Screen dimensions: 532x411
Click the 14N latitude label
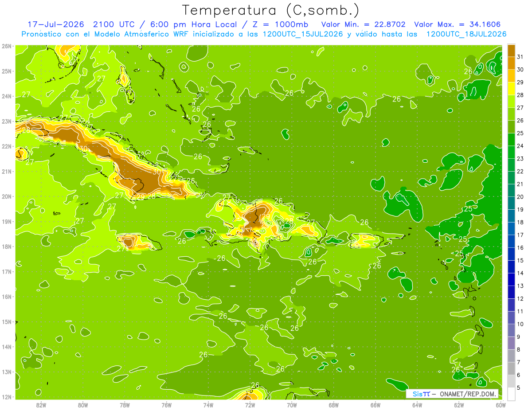6,347
